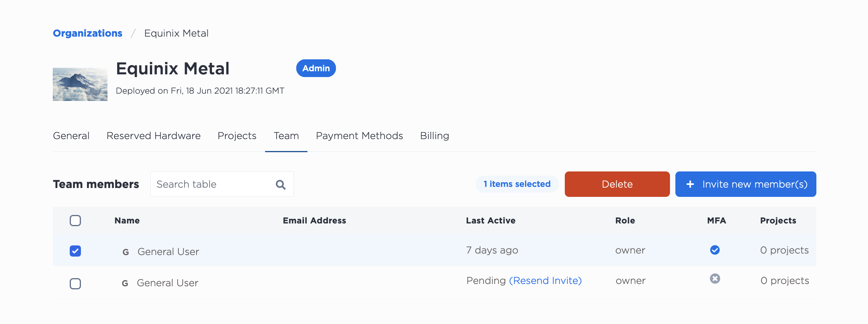This screenshot has height=324, width=868.
Task: Click General User name in pending row
Action: (x=168, y=283)
